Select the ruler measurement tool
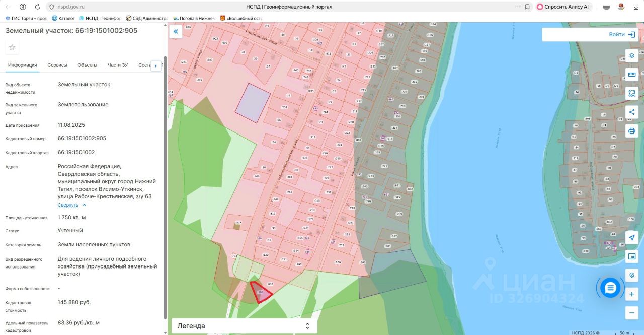This screenshot has width=644, height=335. click(x=632, y=75)
